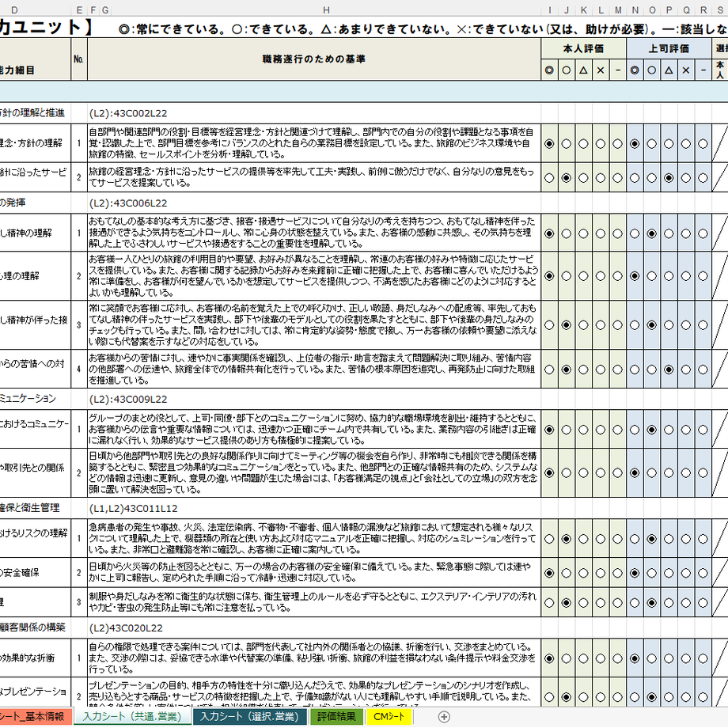Click criteria text starting グループのまとめ役として
Viewport: 728px width, 728px height.
[x=314, y=429]
